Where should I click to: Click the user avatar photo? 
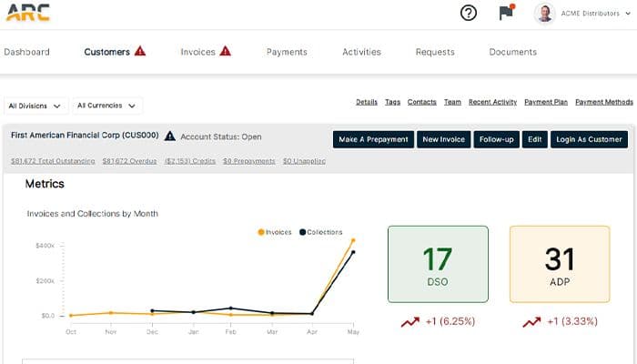(x=544, y=14)
